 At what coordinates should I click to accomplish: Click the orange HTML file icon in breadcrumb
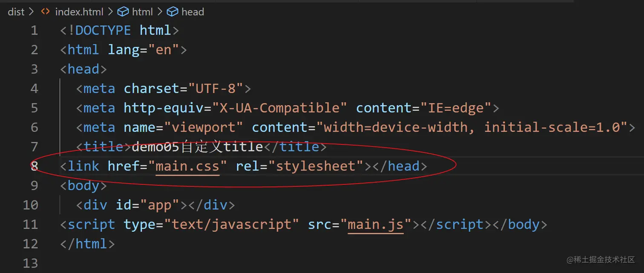coord(45,12)
